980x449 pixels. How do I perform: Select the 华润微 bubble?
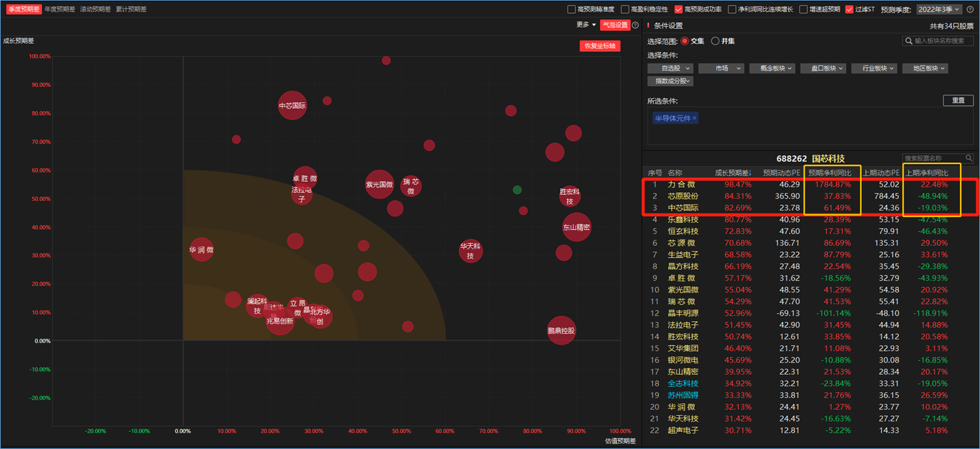click(201, 250)
